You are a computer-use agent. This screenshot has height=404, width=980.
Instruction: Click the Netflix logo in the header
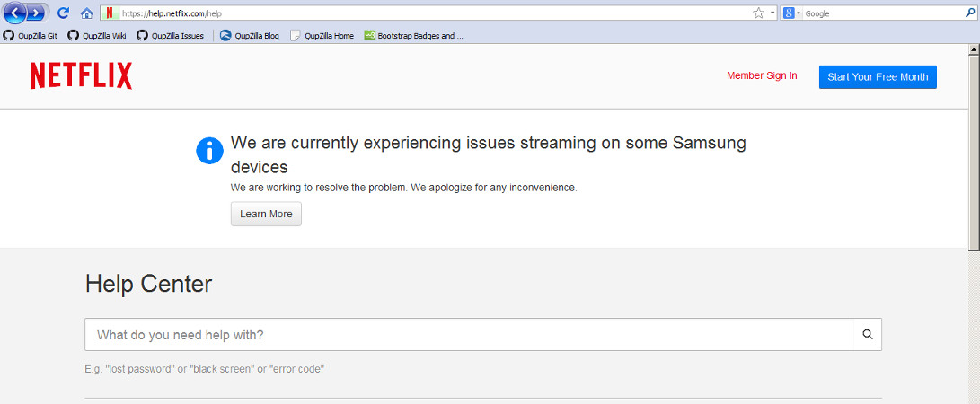tap(81, 76)
